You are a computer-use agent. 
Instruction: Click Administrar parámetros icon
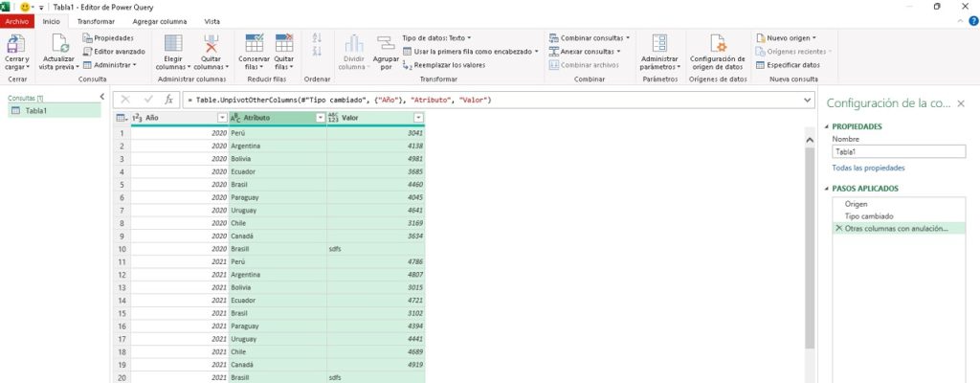659,42
